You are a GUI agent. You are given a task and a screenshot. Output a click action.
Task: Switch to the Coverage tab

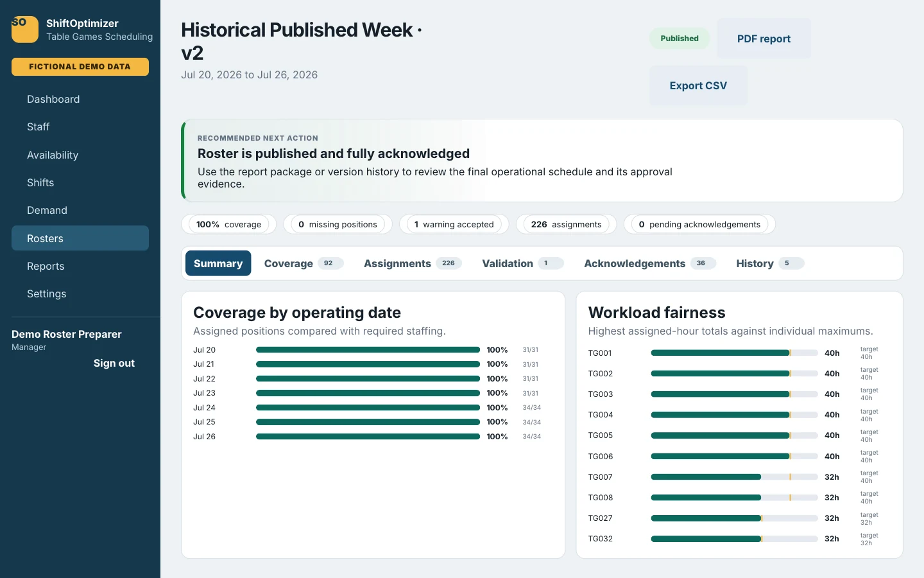[x=304, y=263]
